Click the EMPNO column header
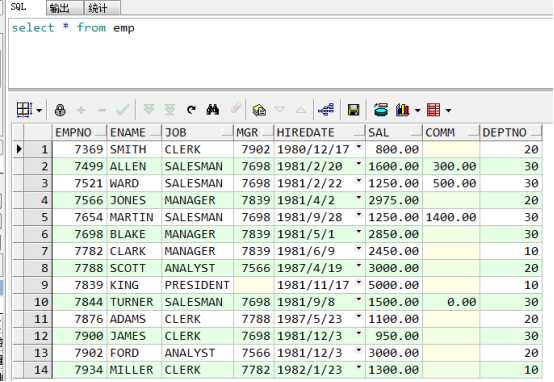The image size is (554, 382). 79,132
